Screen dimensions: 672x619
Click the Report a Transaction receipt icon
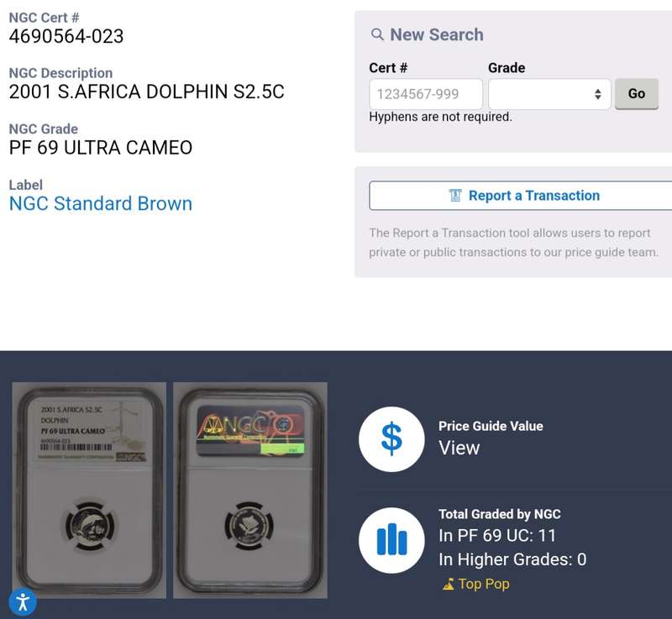(x=455, y=196)
